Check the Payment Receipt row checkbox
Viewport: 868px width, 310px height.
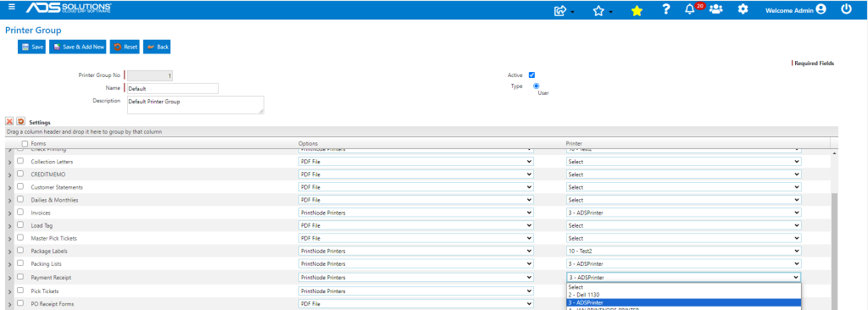20,277
